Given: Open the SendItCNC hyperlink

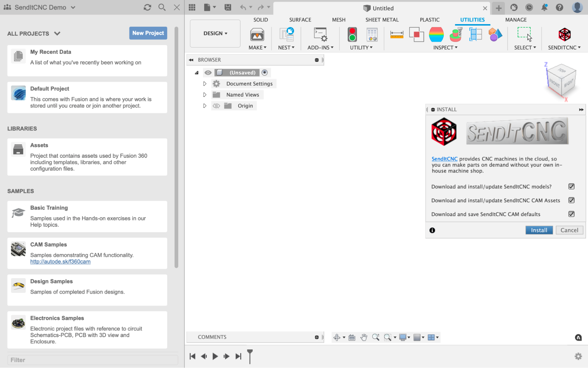Looking at the screenshot, I should [444, 159].
